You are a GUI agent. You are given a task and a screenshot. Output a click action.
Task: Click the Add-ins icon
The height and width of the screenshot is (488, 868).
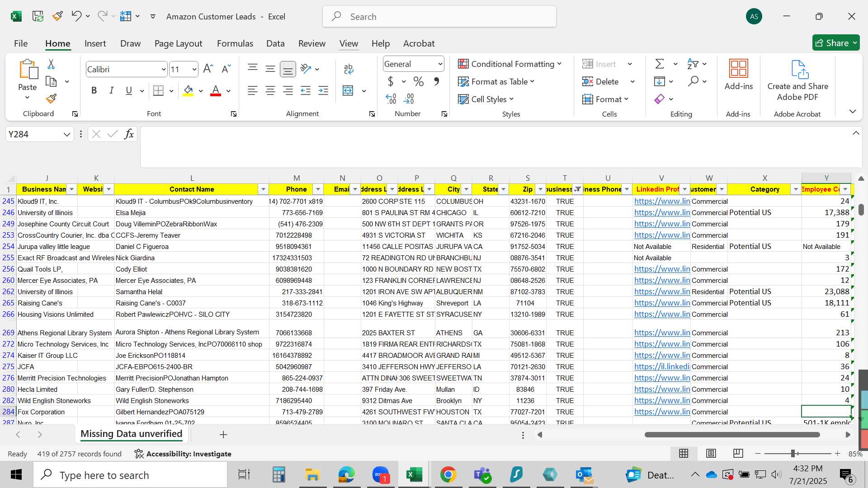click(739, 69)
